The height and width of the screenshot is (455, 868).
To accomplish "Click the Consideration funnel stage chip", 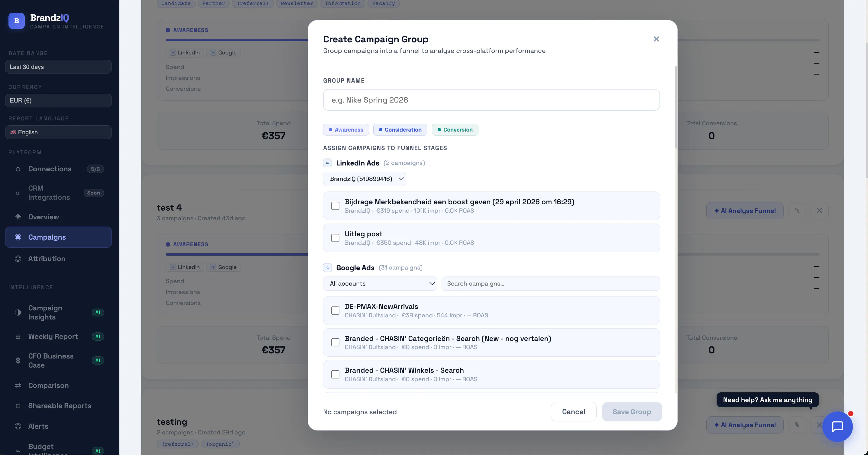I will [x=400, y=130].
